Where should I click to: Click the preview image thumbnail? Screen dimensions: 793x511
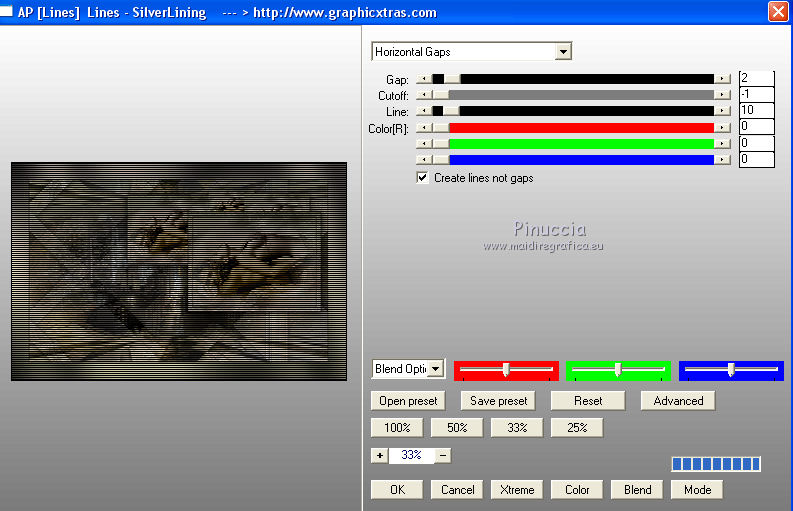[179, 271]
